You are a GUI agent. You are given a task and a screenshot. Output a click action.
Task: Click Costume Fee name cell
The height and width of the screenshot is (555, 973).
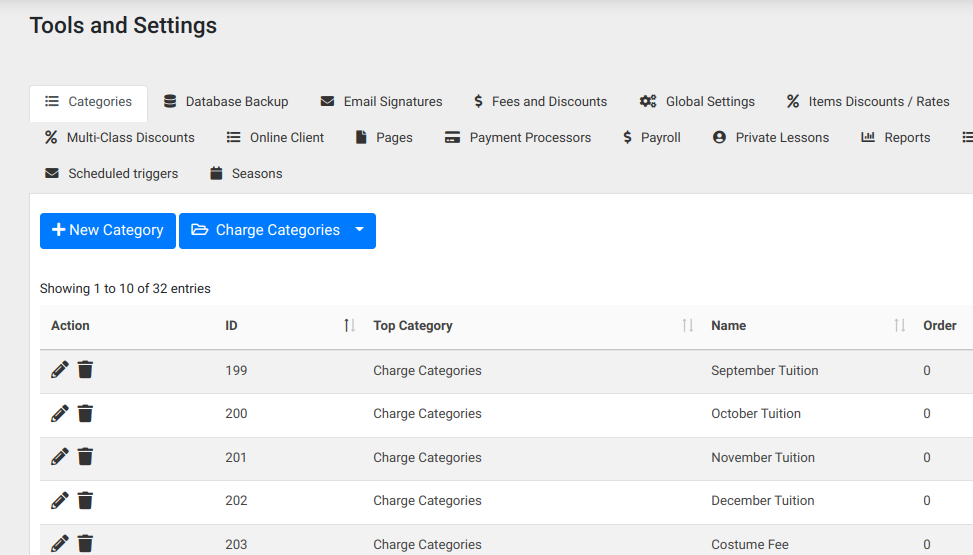click(750, 544)
